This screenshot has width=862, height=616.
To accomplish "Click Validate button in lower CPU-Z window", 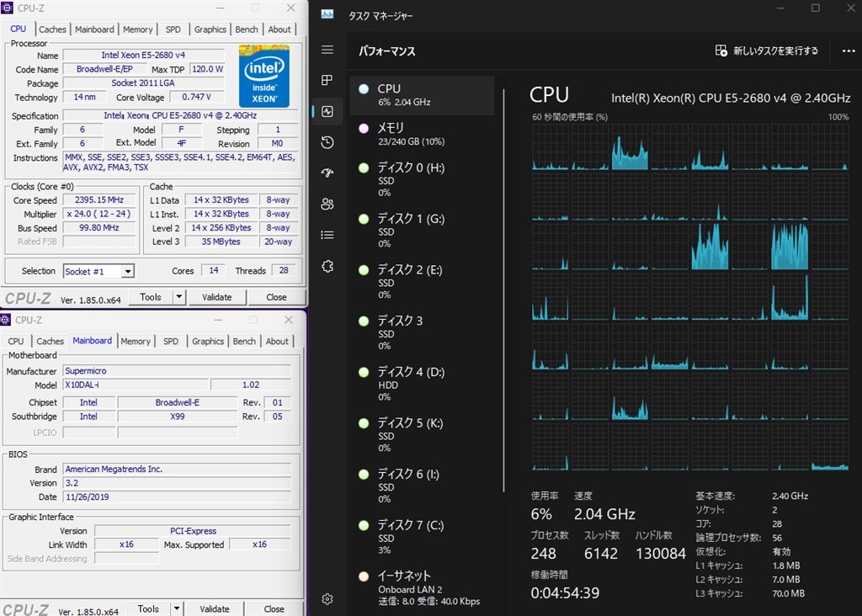I will tap(215, 609).
